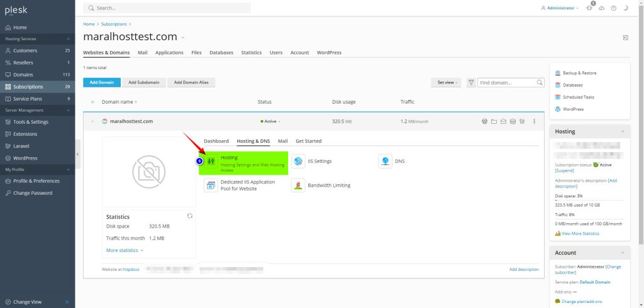The height and width of the screenshot is (308, 644).
Task: Open the Administrator account dropdown
Action: [560, 8]
